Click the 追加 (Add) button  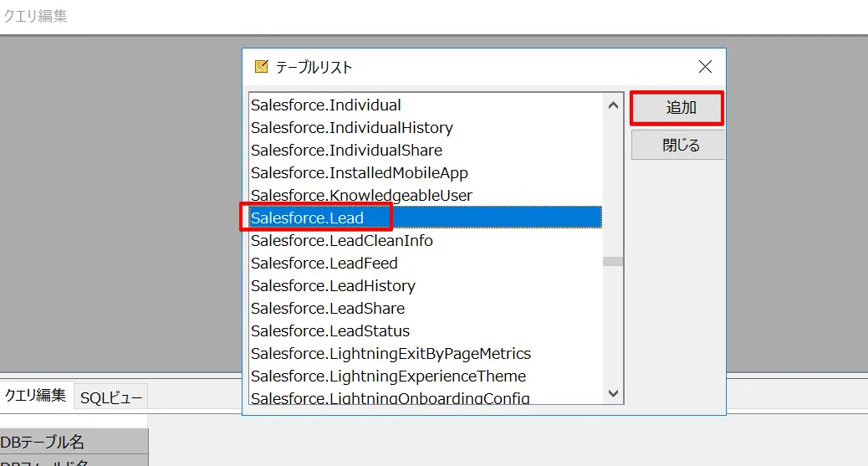[677, 108]
